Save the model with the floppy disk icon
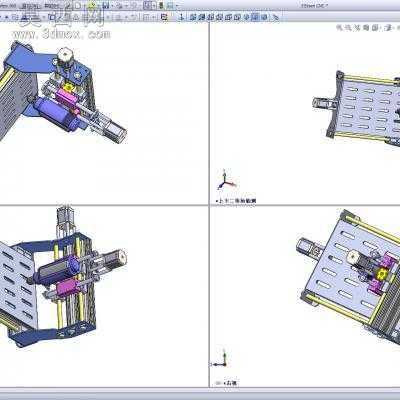This screenshot has width=400, height=400. 106,6
